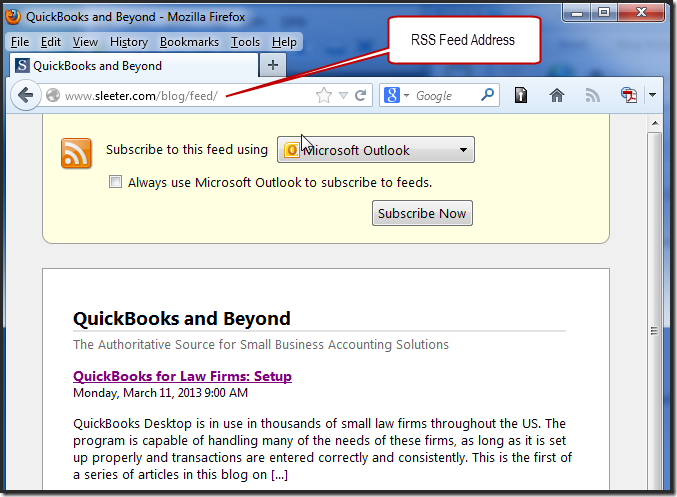Open the File menu
677x497 pixels.
coord(20,42)
